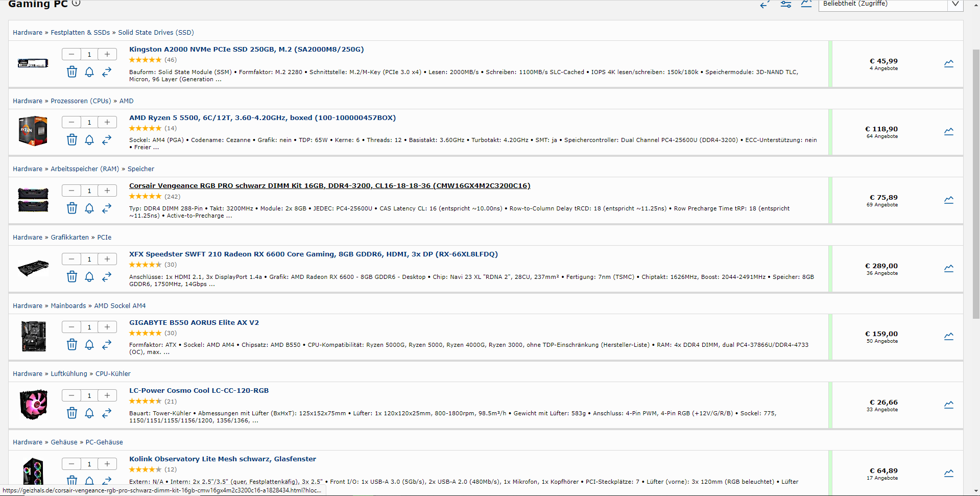This screenshot has height=496, width=980.
Task: Increase quantity of Kingston A2000 SSD
Action: [x=107, y=54]
